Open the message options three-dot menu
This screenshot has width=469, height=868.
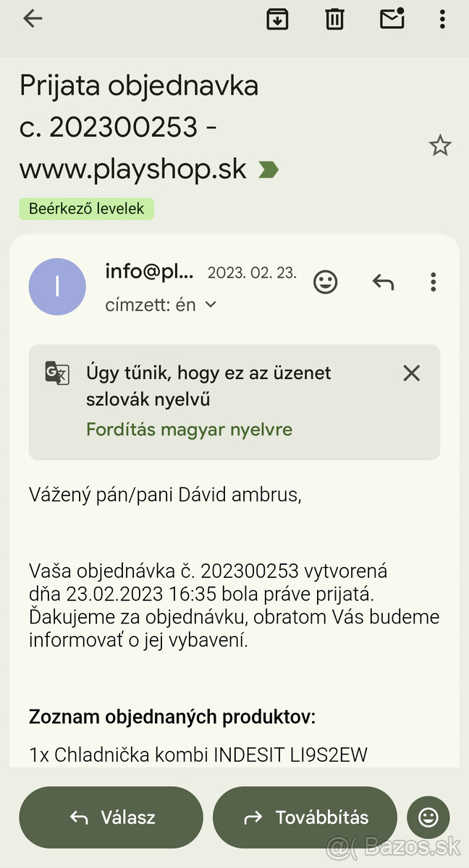pyautogui.click(x=433, y=281)
